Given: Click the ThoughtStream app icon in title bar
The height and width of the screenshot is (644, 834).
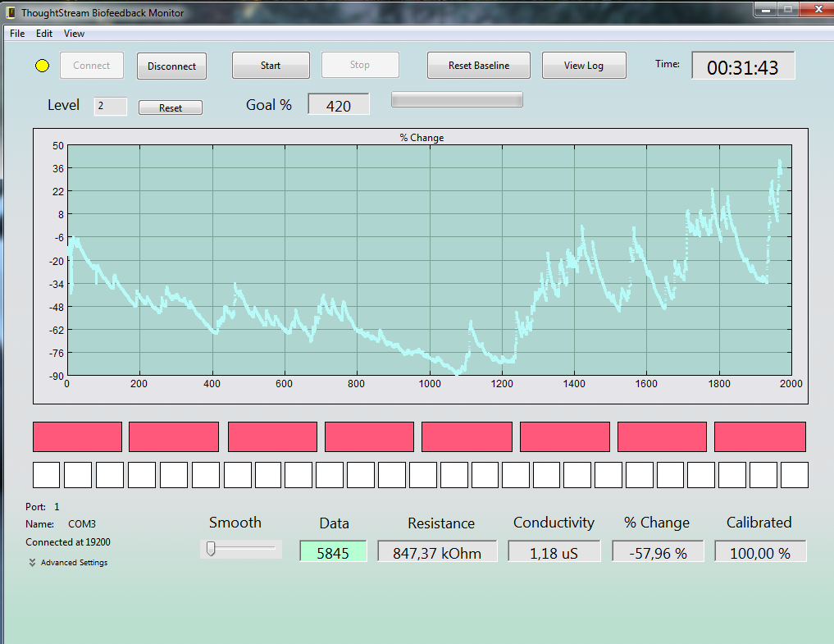Looking at the screenshot, I should [x=10, y=12].
